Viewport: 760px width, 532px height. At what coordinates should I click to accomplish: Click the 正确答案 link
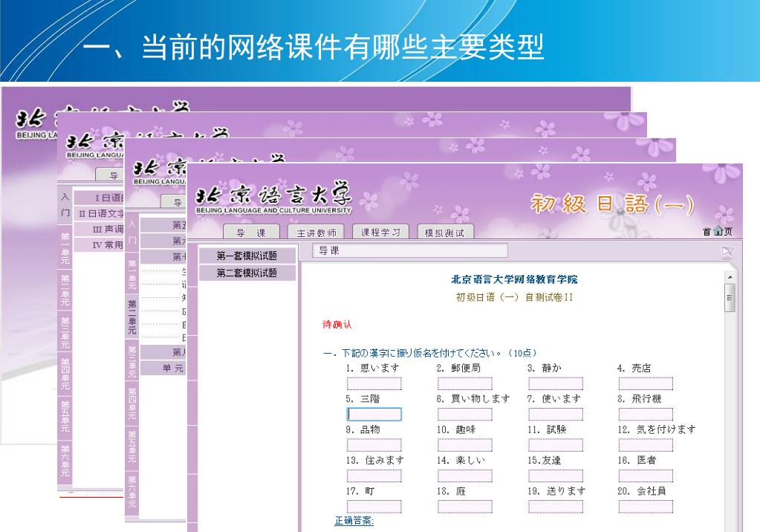tap(354, 520)
